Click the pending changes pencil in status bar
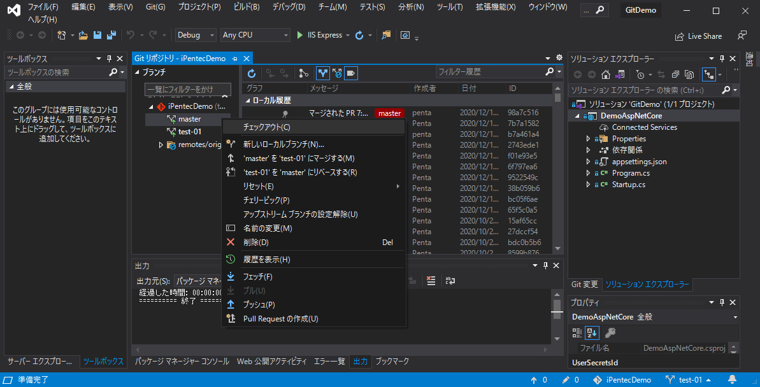Image resolution: width=760 pixels, height=387 pixels. coord(570,380)
